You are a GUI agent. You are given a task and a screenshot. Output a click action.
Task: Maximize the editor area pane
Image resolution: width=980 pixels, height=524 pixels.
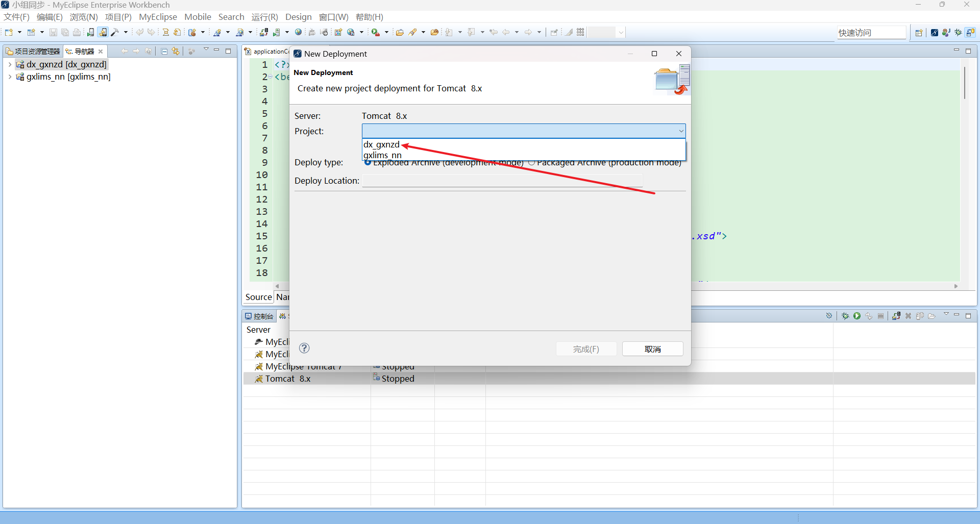tap(968, 51)
